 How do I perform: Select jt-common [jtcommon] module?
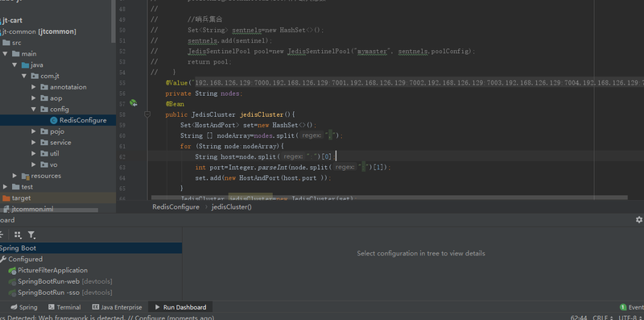point(39,31)
